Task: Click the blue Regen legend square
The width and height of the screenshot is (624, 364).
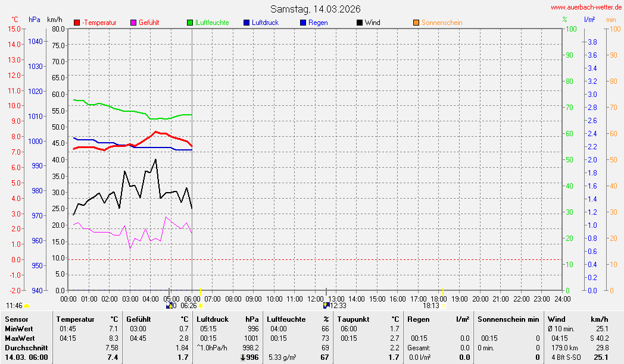Action: (303, 23)
